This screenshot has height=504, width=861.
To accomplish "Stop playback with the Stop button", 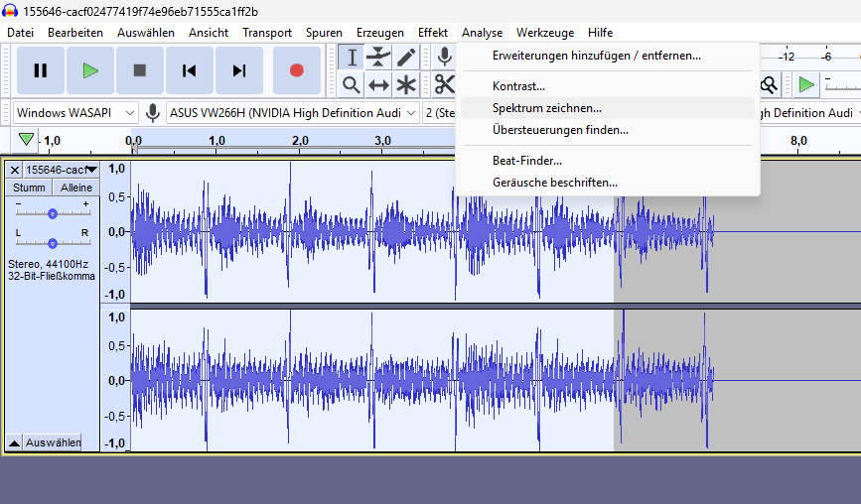I will [x=139, y=70].
